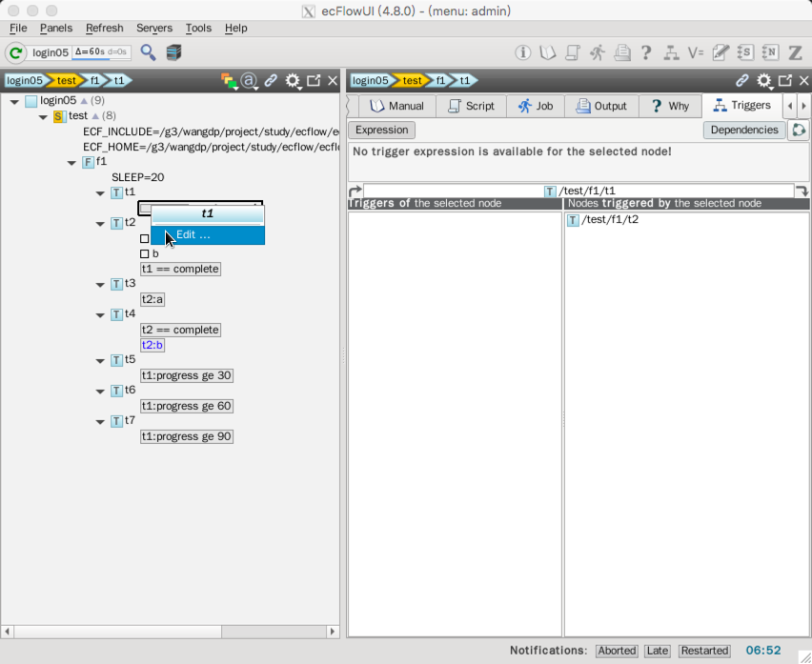Viewport: 812px width, 664px height.
Task: Click the question mark Why toolbar icon
Action: click(646, 52)
